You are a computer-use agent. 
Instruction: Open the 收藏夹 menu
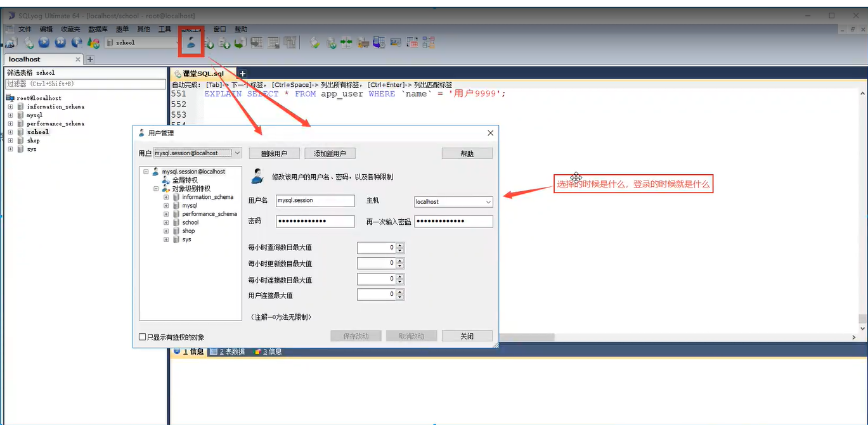[x=70, y=29]
